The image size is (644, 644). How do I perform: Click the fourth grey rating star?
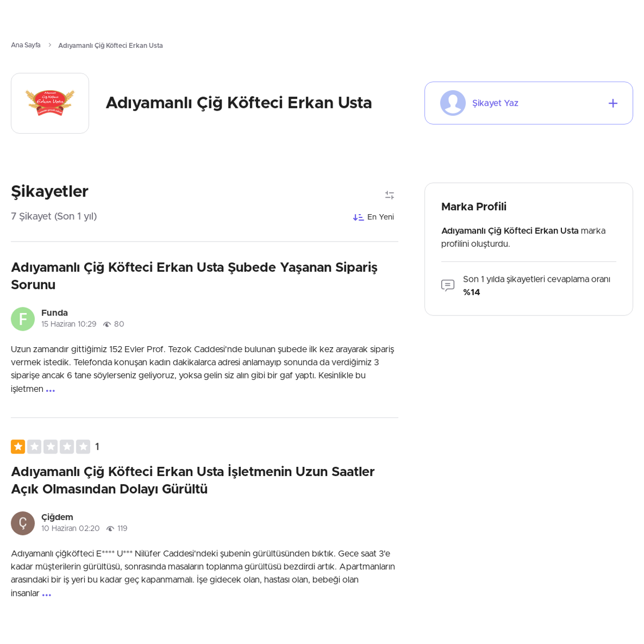[x=67, y=447]
